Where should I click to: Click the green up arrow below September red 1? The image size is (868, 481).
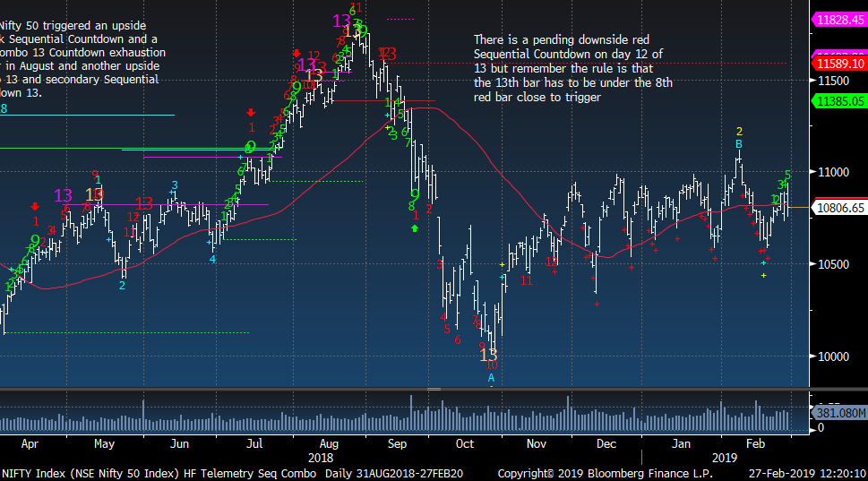point(415,228)
